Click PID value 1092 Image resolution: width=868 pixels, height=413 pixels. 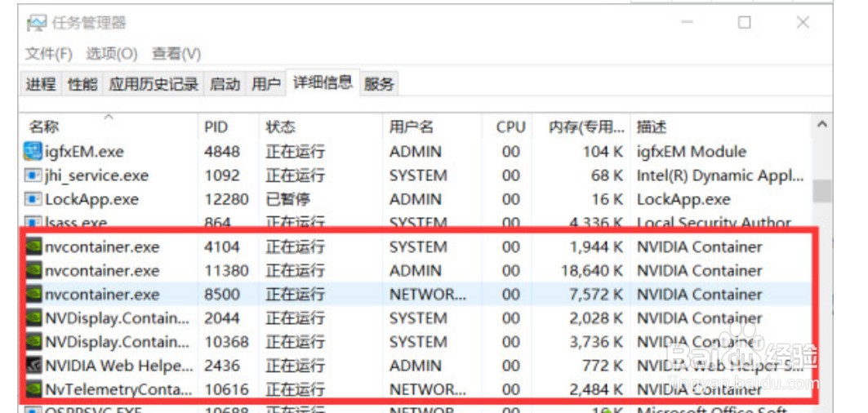(x=222, y=175)
